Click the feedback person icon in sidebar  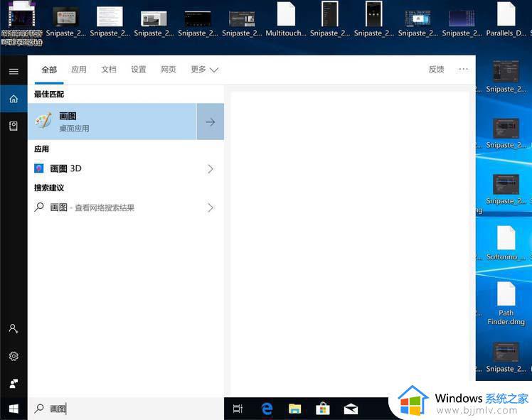coord(14,383)
